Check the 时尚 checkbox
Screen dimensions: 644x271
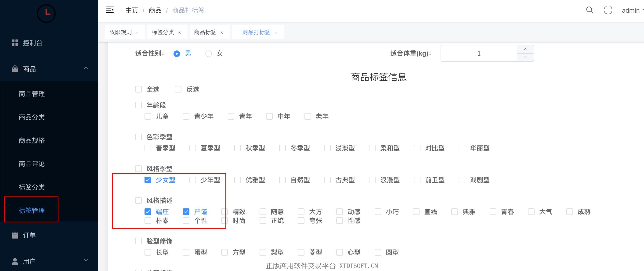point(224,221)
